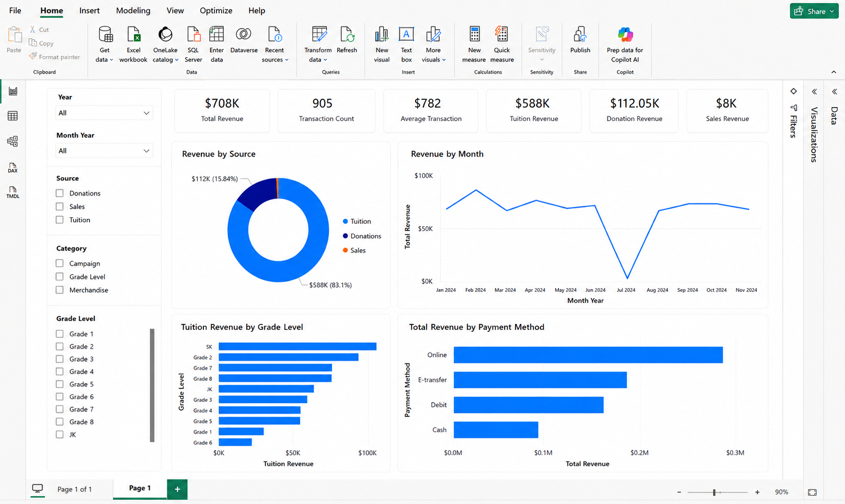Select the Page 1 tab

point(140,488)
